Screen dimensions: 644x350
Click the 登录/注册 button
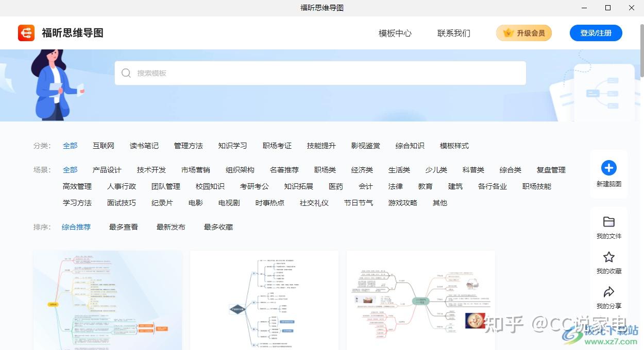click(x=596, y=32)
